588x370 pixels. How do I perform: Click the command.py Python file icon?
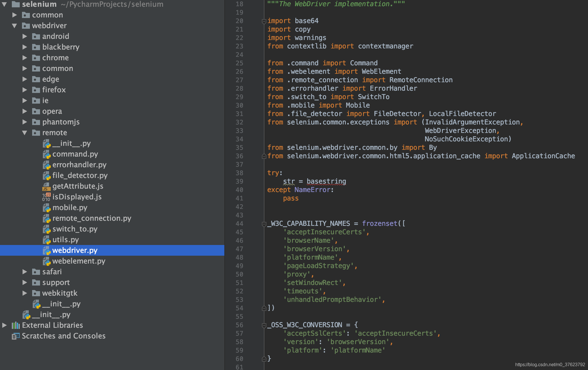[x=47, y=154]
